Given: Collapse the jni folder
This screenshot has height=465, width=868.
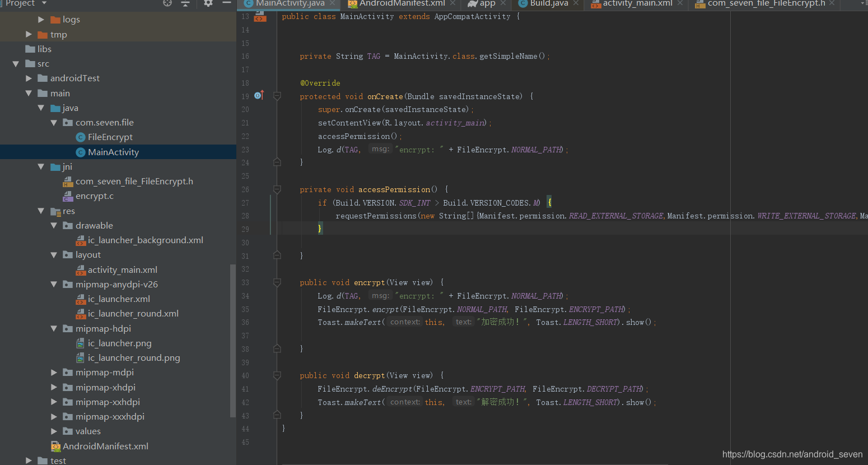Looking at the screenshot, I should (41, 166).
